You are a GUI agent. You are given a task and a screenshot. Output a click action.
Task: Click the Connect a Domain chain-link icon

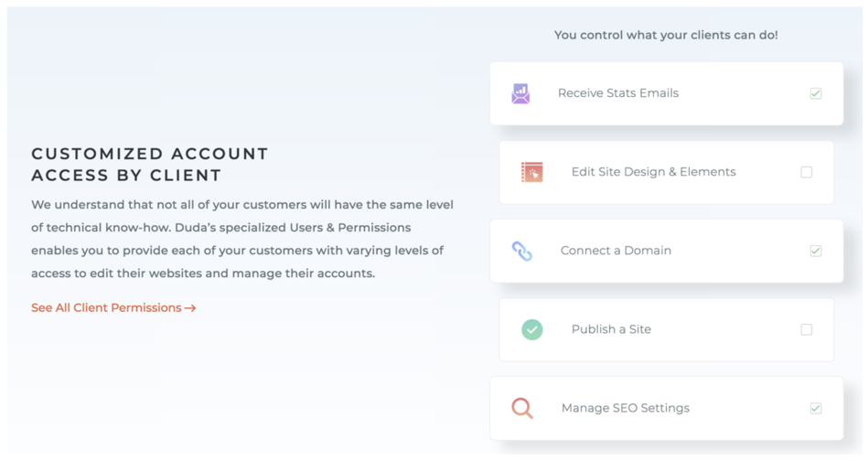pos(521,252)
